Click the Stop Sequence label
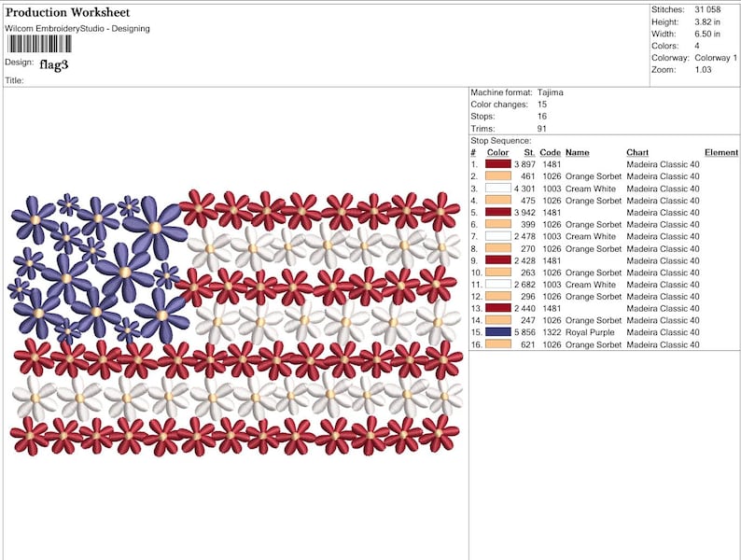This screenshot has height=560, width=741. [x=501, y=140]
